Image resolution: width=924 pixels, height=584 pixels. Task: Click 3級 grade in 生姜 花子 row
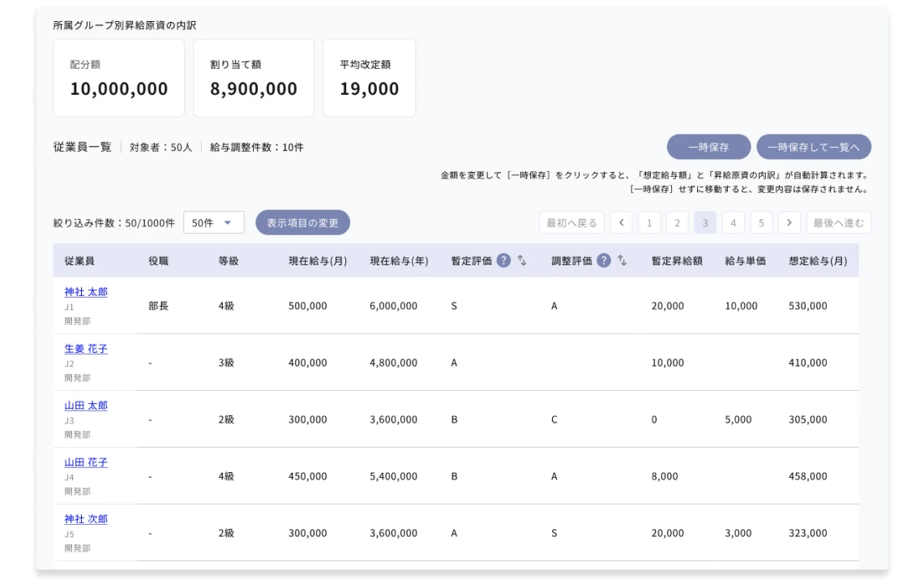point(226,363)
